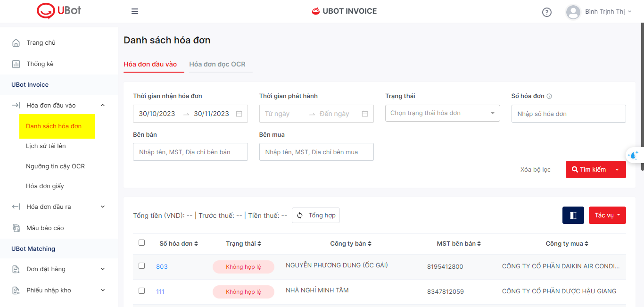Click the Tổng hợp button

(x=316, y=216)
